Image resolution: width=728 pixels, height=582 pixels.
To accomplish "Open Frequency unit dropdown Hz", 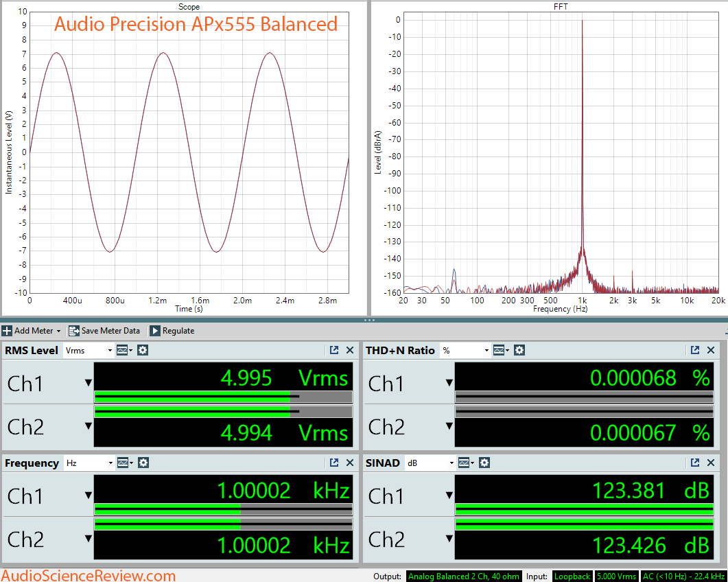I will 89,463.
